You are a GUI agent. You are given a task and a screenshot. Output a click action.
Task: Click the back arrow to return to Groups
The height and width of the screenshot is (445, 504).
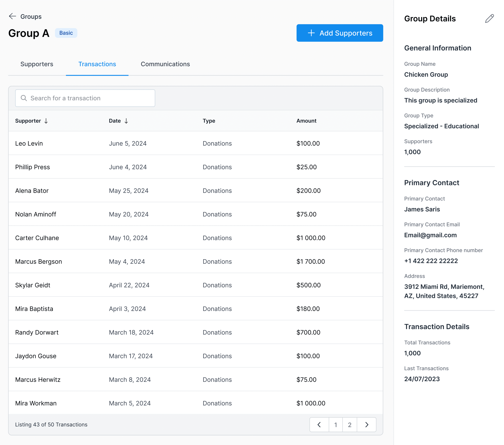click(x=12, y=16)
